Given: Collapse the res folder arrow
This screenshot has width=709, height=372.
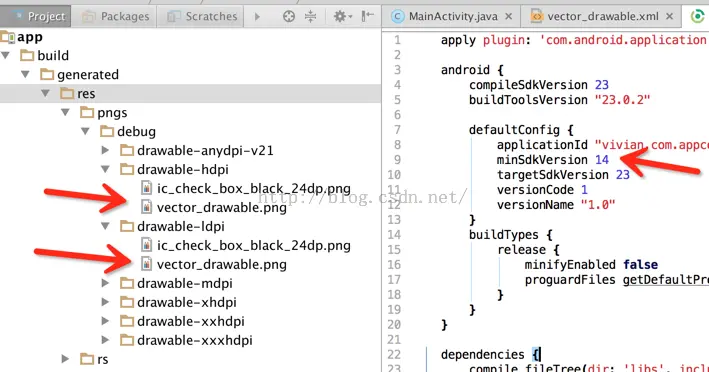Looking at the screenshot, I should click(45, 93).
